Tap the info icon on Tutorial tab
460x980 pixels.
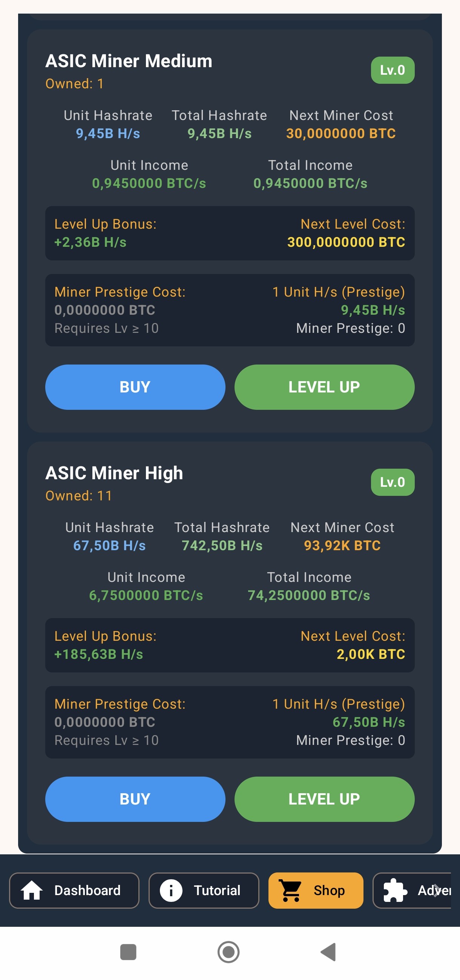(171, 890)
